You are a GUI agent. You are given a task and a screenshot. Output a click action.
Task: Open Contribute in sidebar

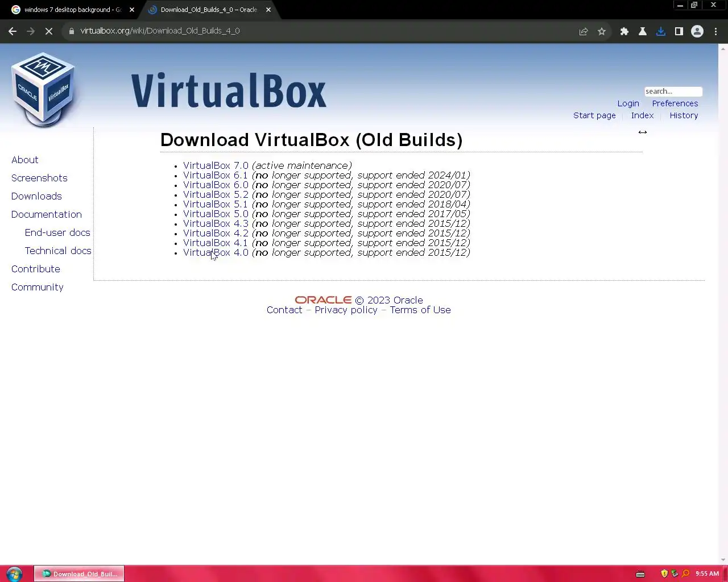pos(36,269)
